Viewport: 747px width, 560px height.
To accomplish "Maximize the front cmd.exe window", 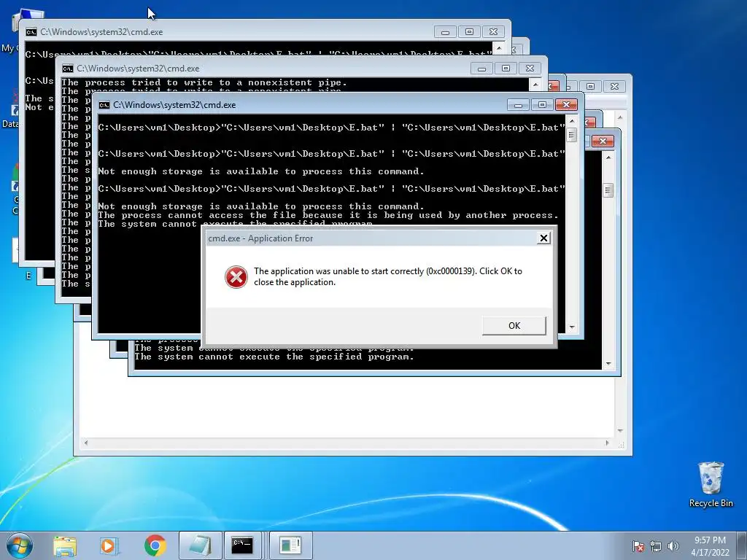I will (542, 105).
